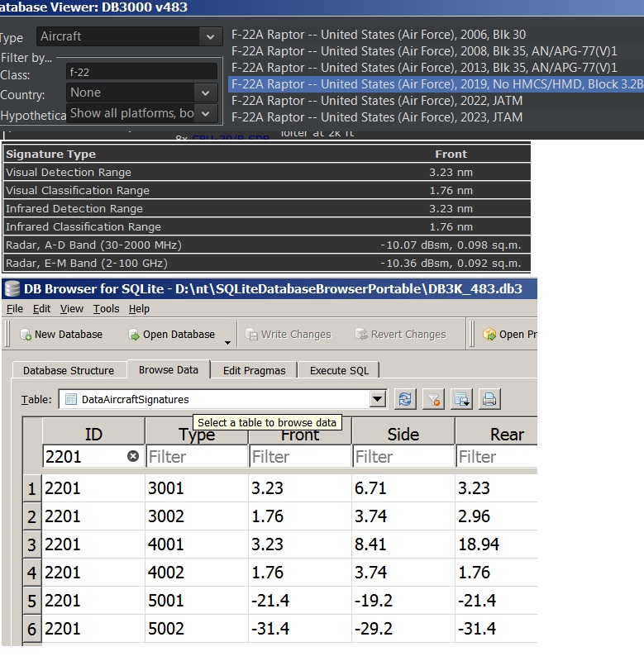Open the File menu
The width and height of the screenshot is (644, 661).
point(15,309)
